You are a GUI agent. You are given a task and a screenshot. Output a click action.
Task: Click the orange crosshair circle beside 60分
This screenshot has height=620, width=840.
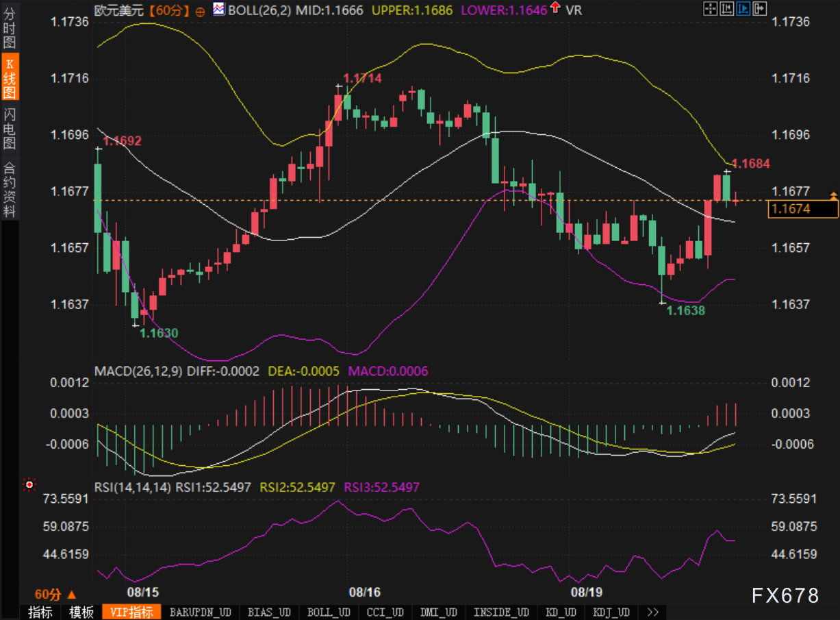point(200,11)
